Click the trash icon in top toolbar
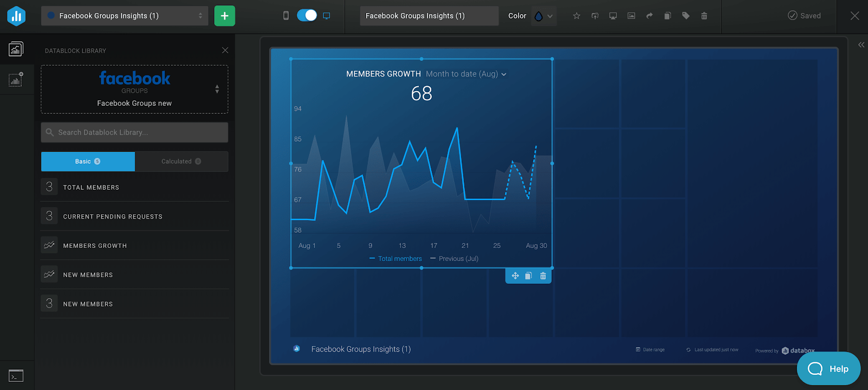Screen dimensions: 868x390 (704, 16)
